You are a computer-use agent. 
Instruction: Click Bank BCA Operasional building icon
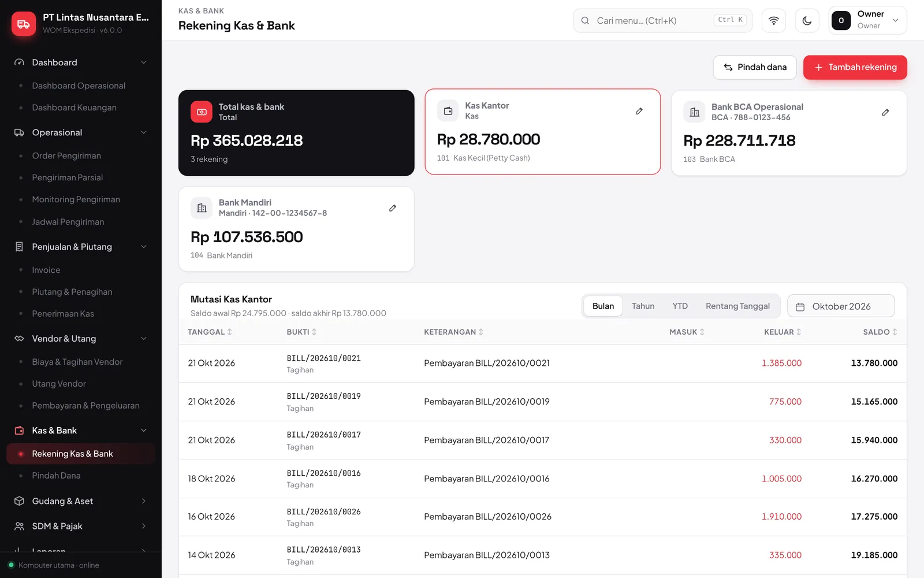click(694, 112)
